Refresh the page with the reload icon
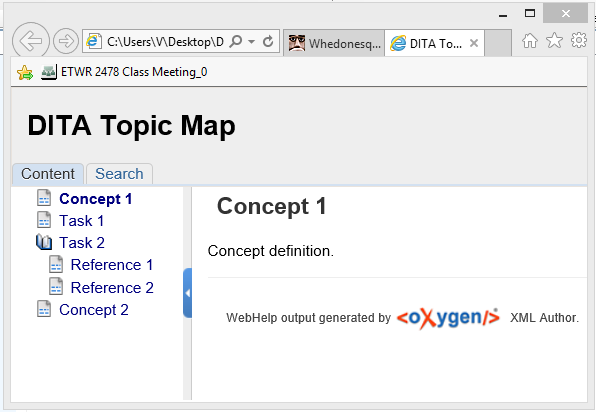This screenshot has height=412, width=596. click(x=268, y=41)
